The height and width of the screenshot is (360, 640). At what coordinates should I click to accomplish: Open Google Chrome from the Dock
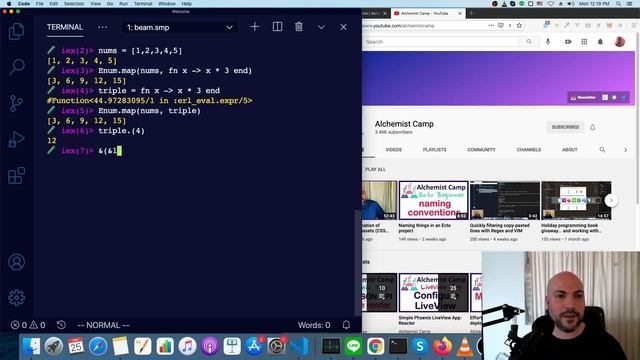(375, 347)
